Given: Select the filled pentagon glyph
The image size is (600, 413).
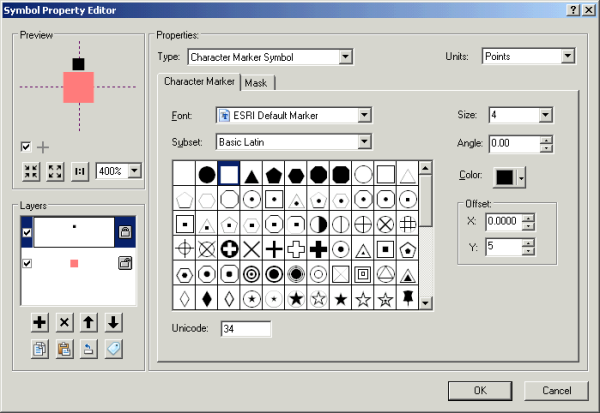Looking at the screenshot, I should point(274,174).
